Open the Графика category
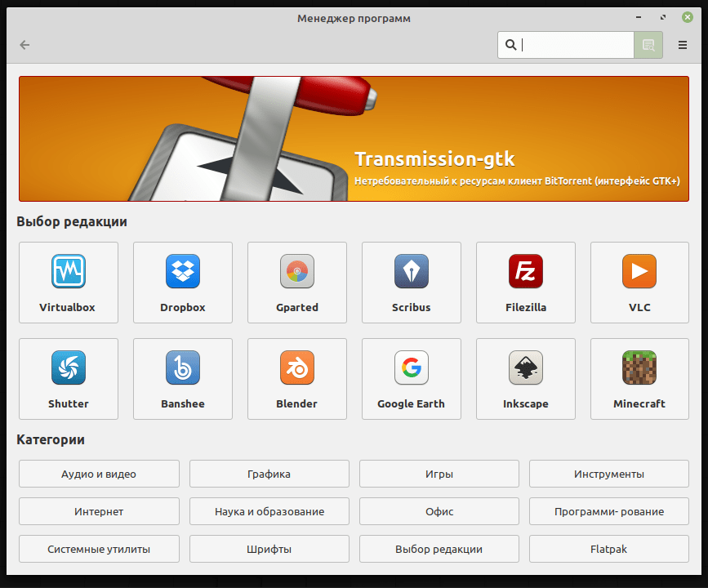The width and height of the screenshot is (708, 588). click(269, 474)
